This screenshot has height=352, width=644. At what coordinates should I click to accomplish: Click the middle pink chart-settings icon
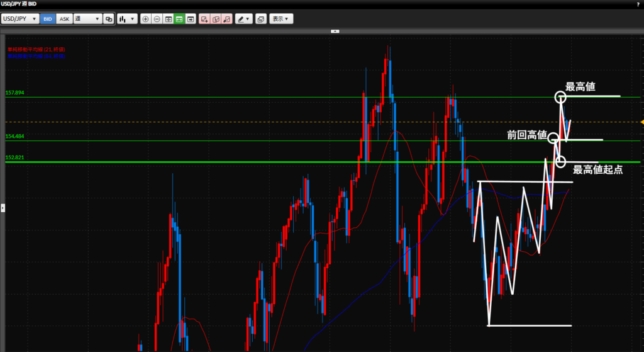pos(216,19)
